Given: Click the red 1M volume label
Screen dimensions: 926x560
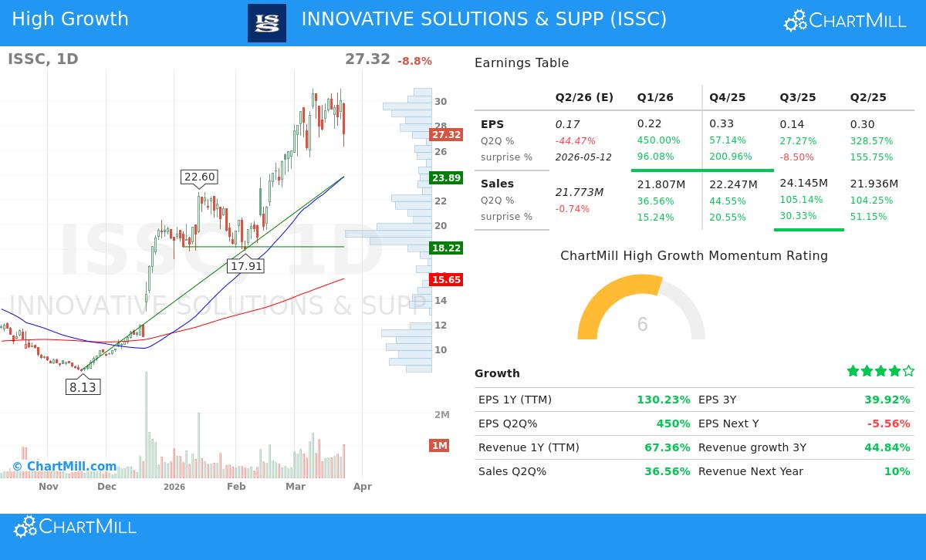Looking at the screenshot, I should click(x=439, y=445).
